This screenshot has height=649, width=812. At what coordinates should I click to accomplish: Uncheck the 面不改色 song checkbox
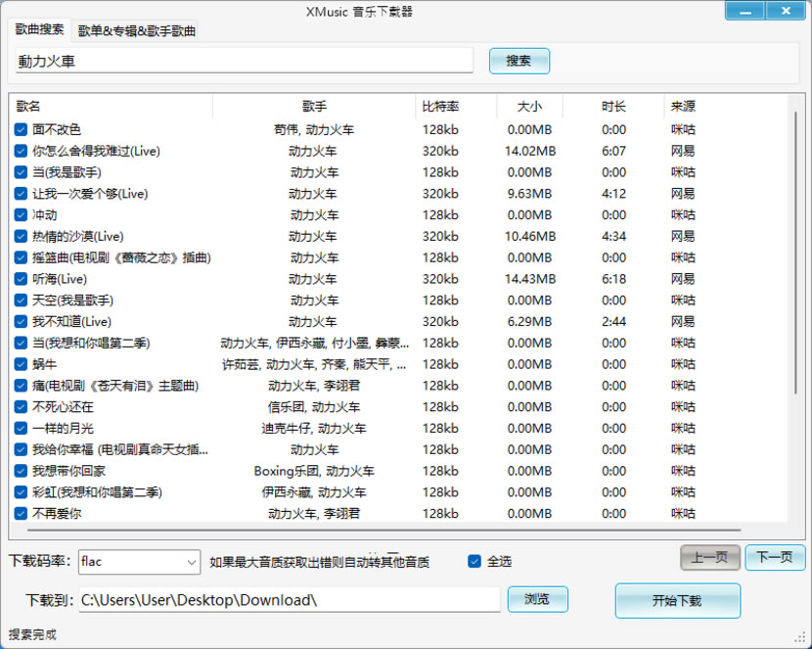tap(21, 129)
